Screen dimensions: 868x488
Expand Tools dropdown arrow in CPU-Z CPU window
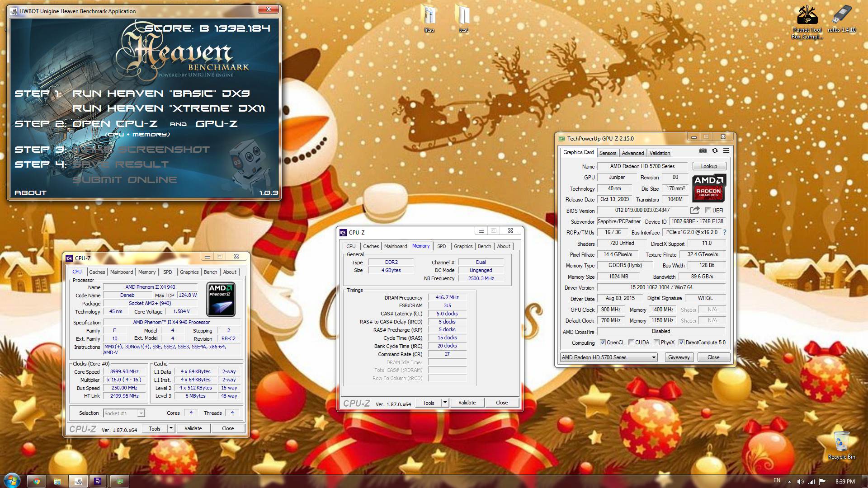pos(171,428)
